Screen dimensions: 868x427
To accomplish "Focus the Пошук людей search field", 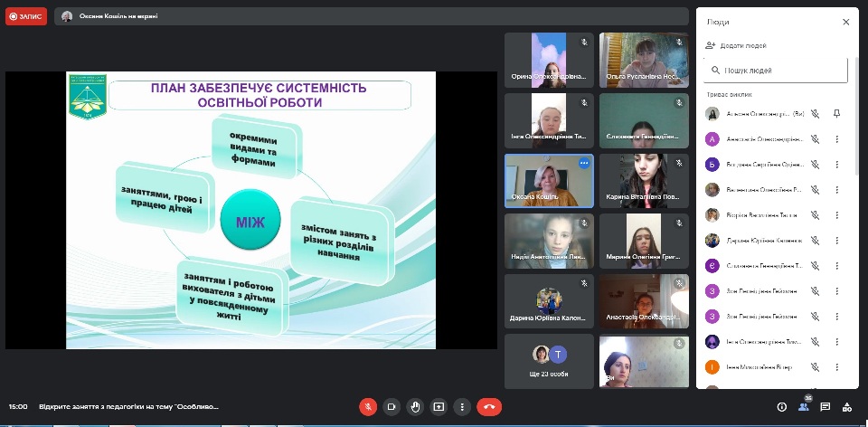I will 776,71.
